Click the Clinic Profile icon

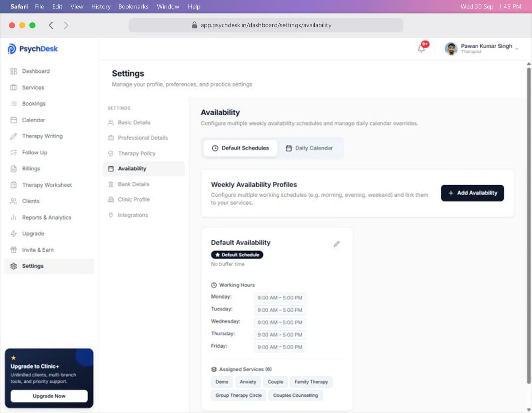click(x=111, y=199)
